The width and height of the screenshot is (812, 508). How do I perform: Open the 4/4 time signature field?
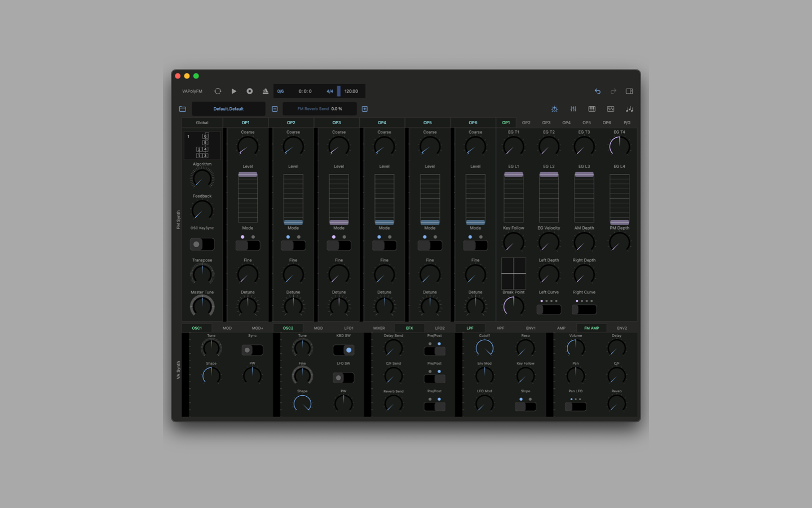pos(330,91)
